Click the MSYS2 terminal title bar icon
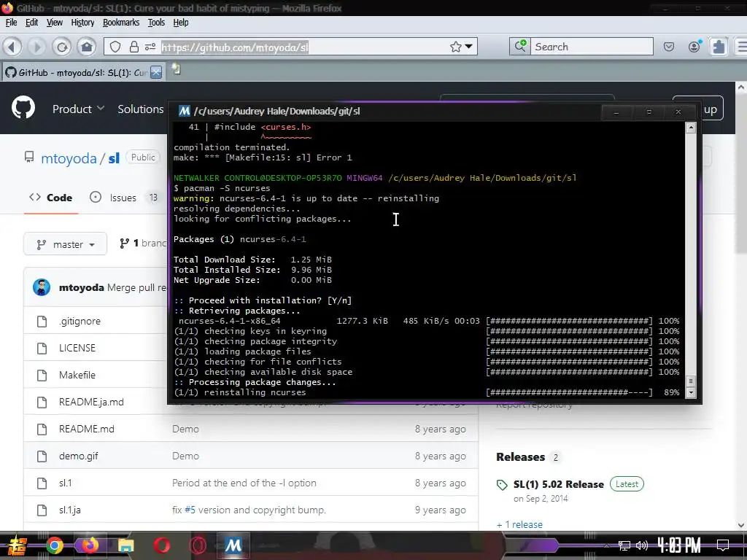Image resolution: width=747 pixels, height=560 pixels. tap(184, 111)
